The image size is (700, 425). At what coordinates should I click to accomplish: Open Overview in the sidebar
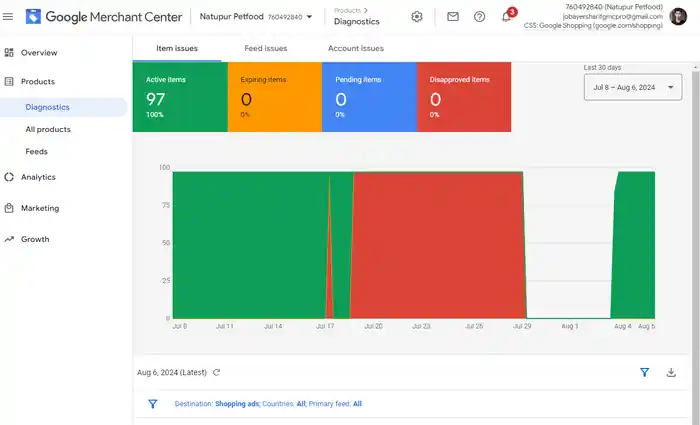(x=39, y=53)
